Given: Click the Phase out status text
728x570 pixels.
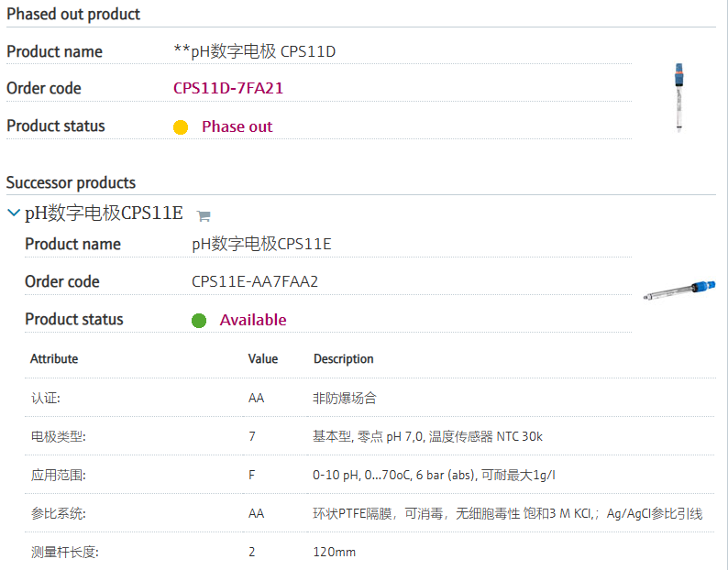Looking at the screenshot, I should click(237, 126).
